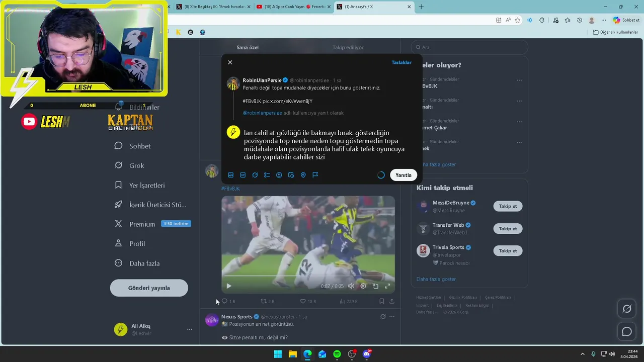Show more follow suggestions Daha fazla göster

pyautogui.click(x=436, y=279)
